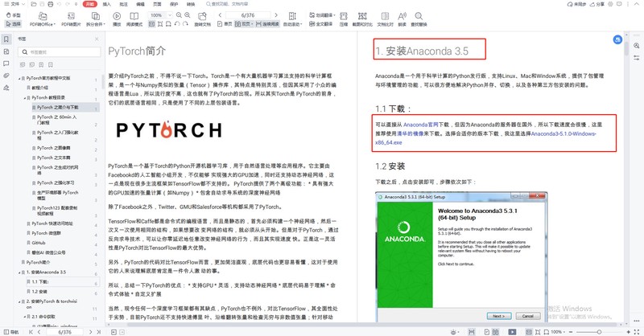Click the blue assistant icon at top right
Image resolution: width=644 pixels, height=336 pixels.
617,39
